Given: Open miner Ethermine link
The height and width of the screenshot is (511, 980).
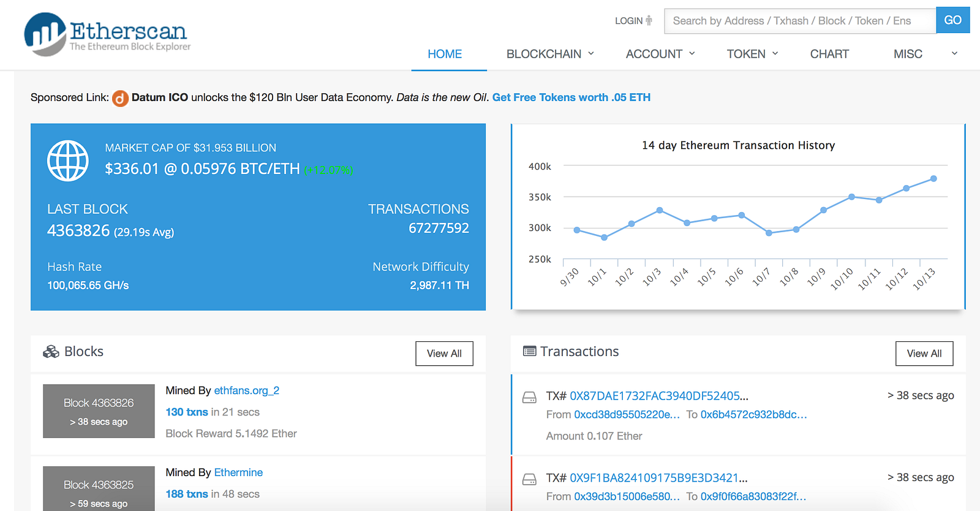Looking at the screenshot, I should pos(238,472).
